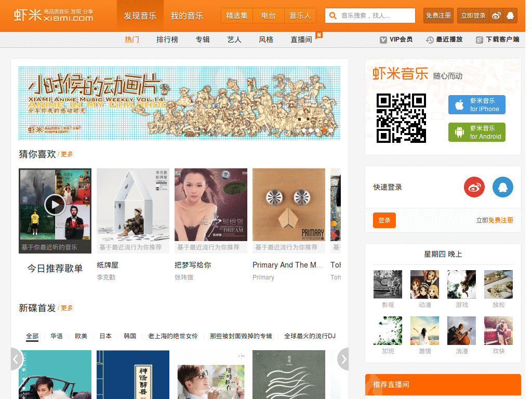Image resolution: width=532 pixels, height=399 pixels.
Task: Click the anime weekly banner image
Action: pos(179,103)
